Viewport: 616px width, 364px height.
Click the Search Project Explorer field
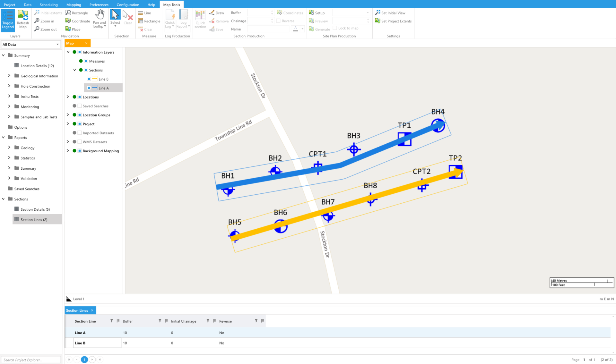[31, 360]
